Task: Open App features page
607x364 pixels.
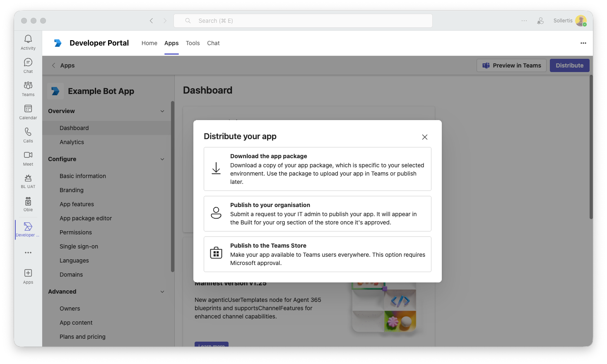Action: coord(107,204)
